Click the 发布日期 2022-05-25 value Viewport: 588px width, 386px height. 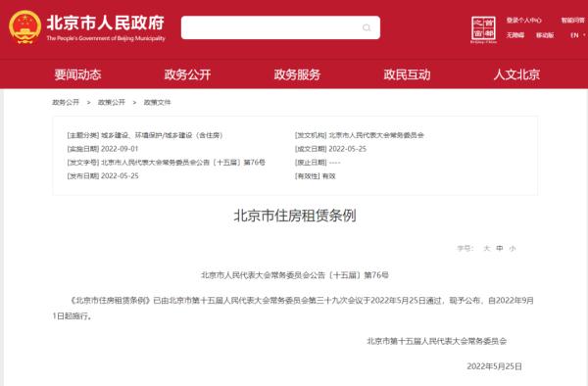(120, 175)
